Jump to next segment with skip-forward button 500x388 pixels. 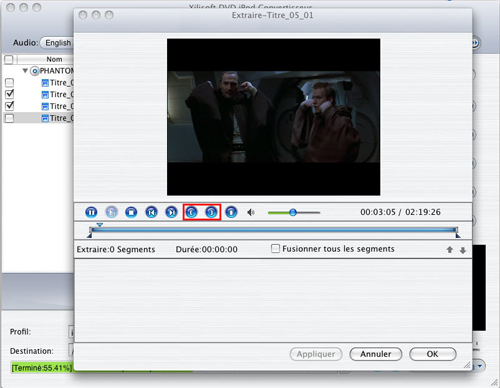(171, 212)
